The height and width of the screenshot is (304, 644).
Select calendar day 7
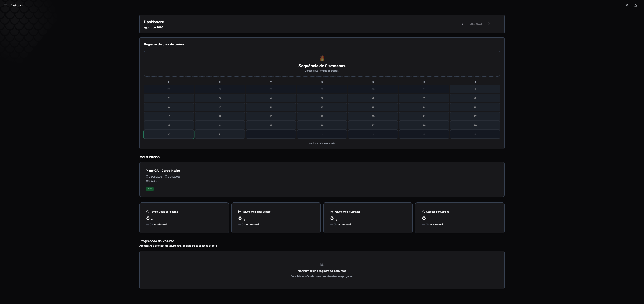click(x=424, y=98)
